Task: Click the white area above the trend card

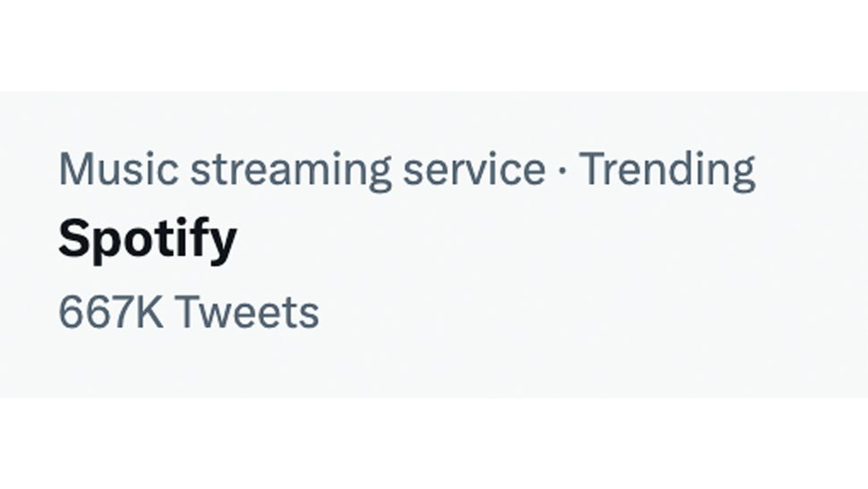Action: [x=433, y=45]
